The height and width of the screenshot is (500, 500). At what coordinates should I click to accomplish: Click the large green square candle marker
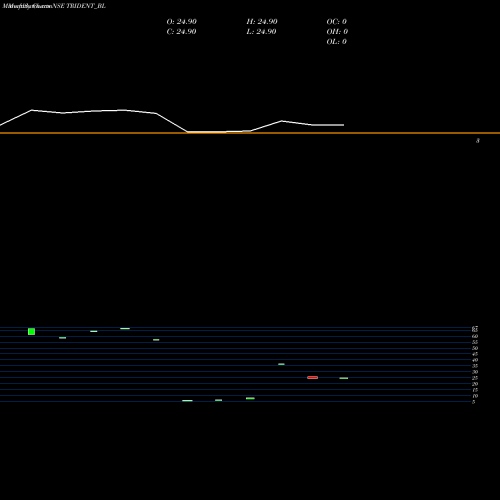[x=31, y=331]
